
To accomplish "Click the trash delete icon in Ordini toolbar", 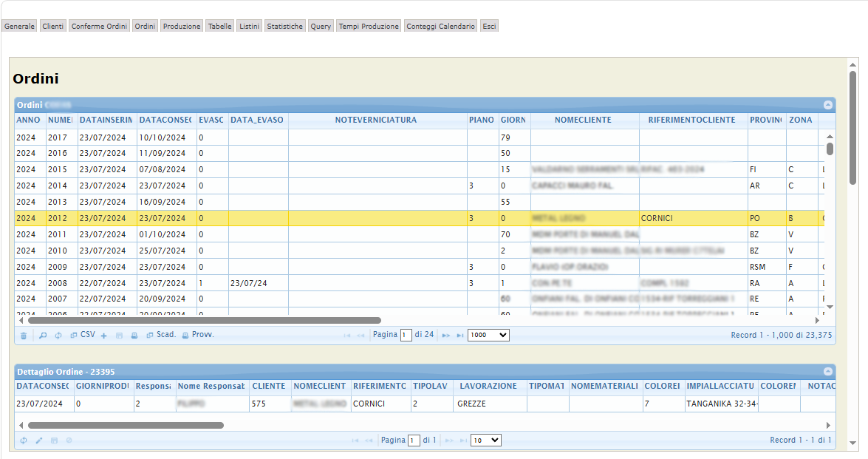I will click(x=23, y=336).
